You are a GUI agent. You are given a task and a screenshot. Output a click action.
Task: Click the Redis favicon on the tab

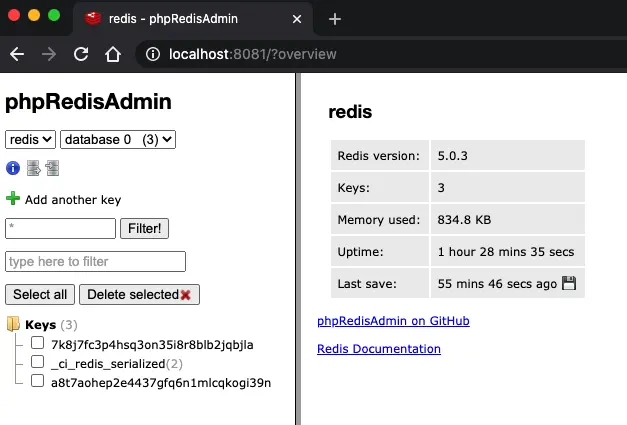click(93, 18)
